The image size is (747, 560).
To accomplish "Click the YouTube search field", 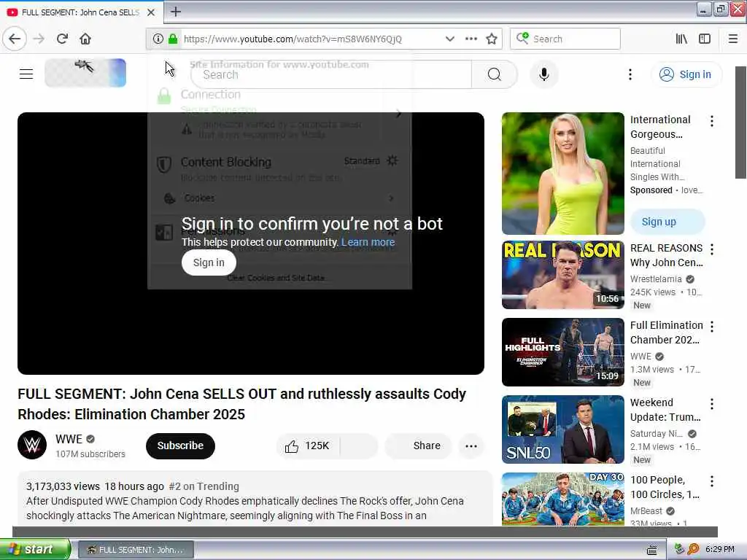I will pos(330,74).
